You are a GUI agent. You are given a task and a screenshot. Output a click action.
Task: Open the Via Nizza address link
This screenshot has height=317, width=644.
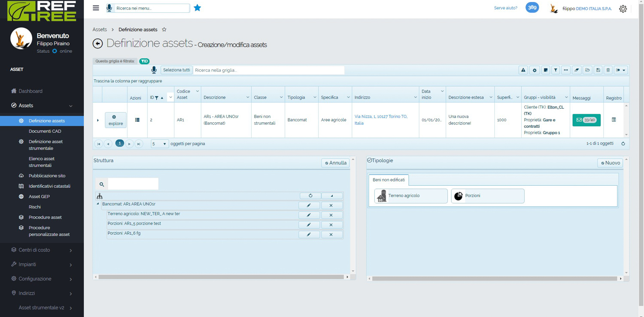click(x=381, y=120)
